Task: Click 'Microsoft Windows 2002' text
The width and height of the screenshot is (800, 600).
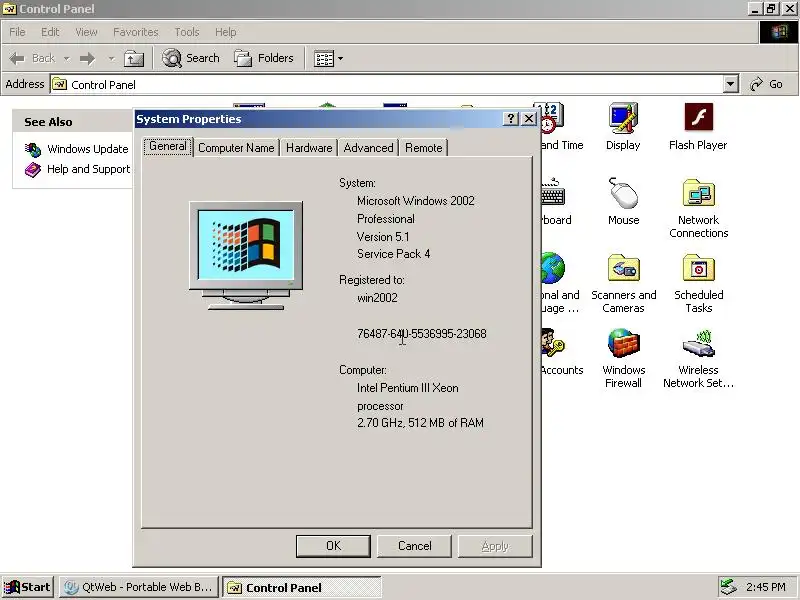Action: (x=416, y=201)
